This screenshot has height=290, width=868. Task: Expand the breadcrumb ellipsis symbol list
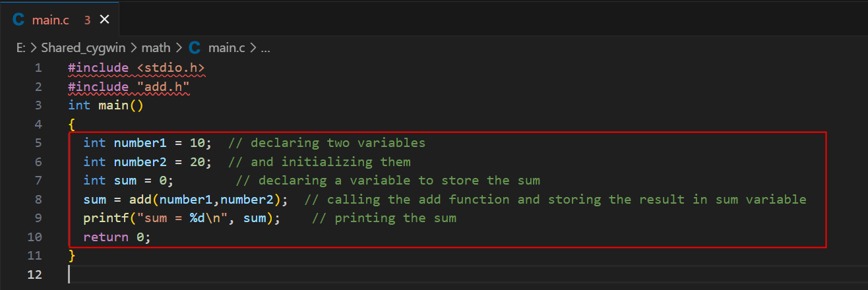[266, 48]
